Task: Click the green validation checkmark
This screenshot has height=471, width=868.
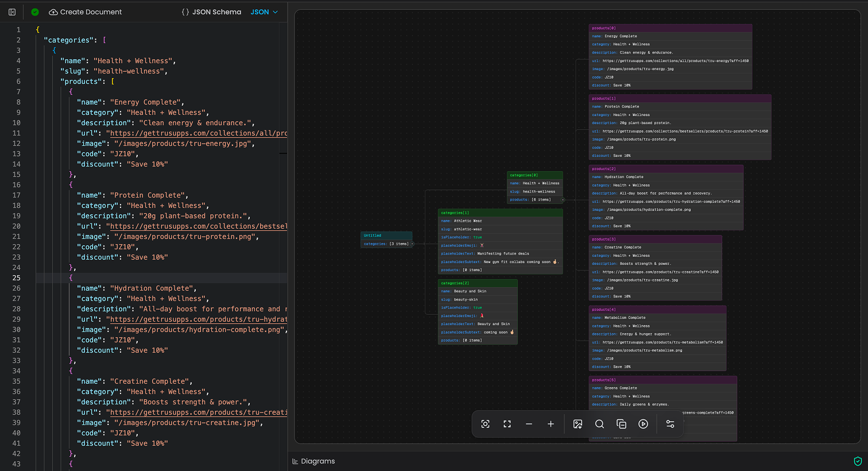Action: point(34,11)
